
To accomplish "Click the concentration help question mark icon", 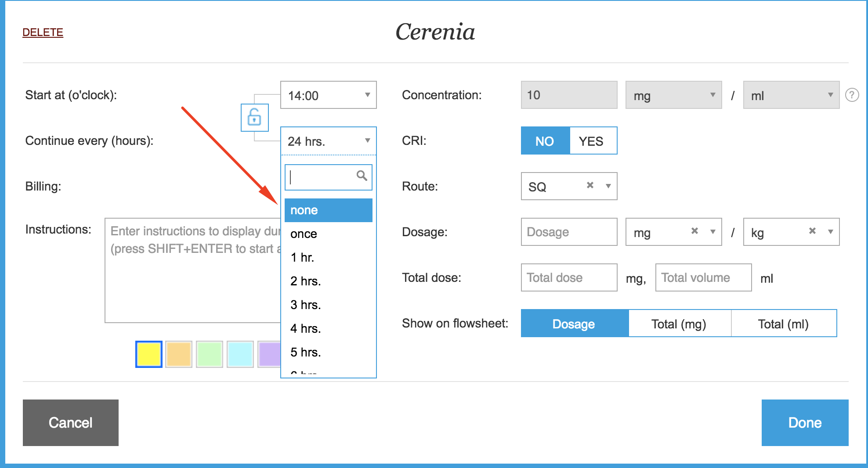I will pos(852,95).
